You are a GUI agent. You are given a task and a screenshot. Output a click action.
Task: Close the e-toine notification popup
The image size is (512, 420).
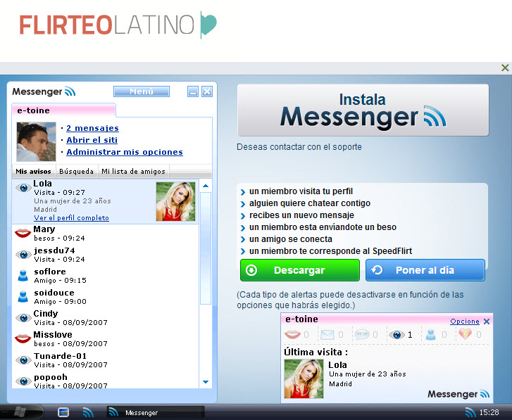click(487, 322)
